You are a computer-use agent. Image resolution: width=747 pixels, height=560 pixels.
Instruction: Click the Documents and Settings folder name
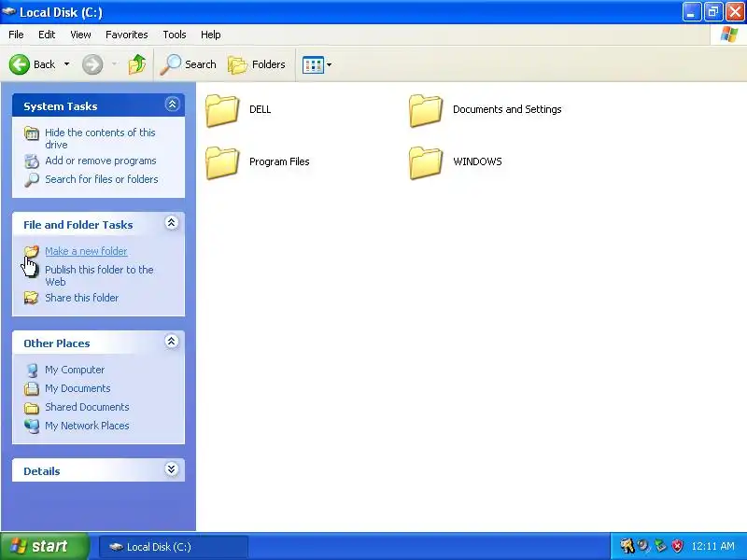[507, 109]
